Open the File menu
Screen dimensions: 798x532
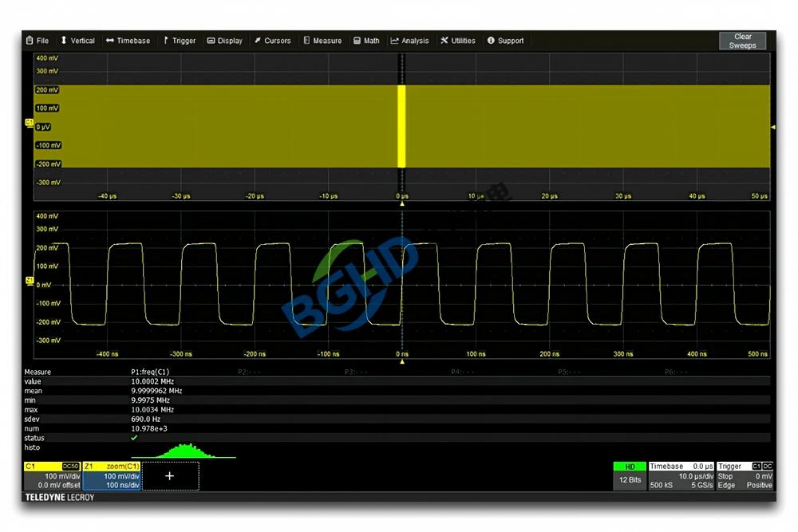(x=38, y=41)
